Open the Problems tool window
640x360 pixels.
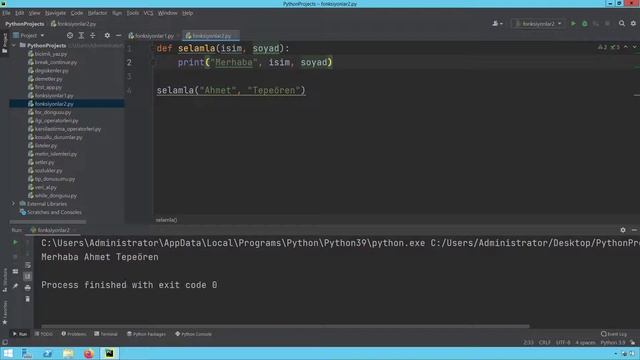74,334
